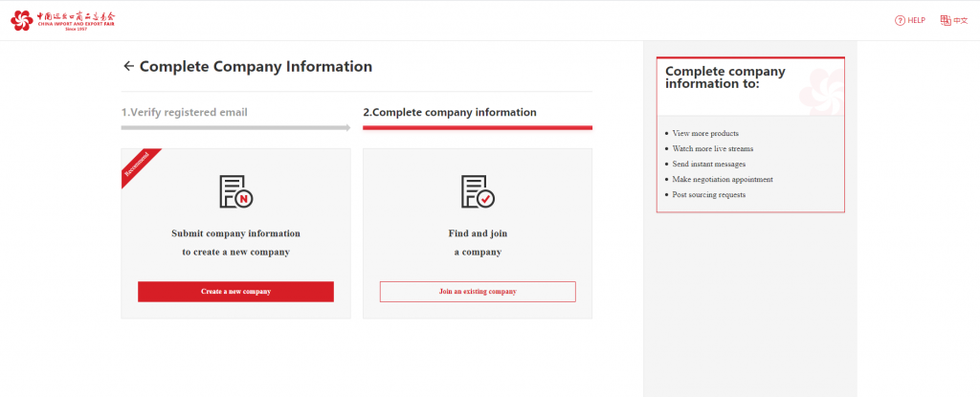This screenshot has width=980, height=397.
Task: Click the red Recommend ribbon badge
Action: point(138,164)
